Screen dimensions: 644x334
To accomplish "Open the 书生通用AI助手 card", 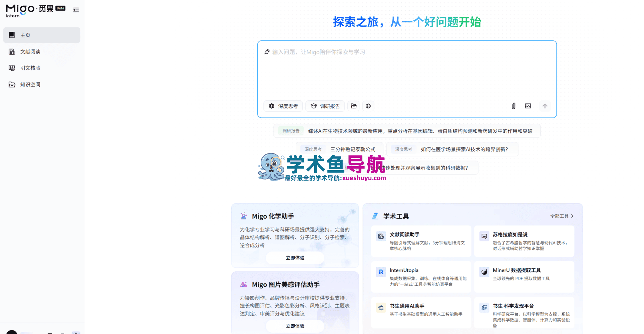I will 421,313.
